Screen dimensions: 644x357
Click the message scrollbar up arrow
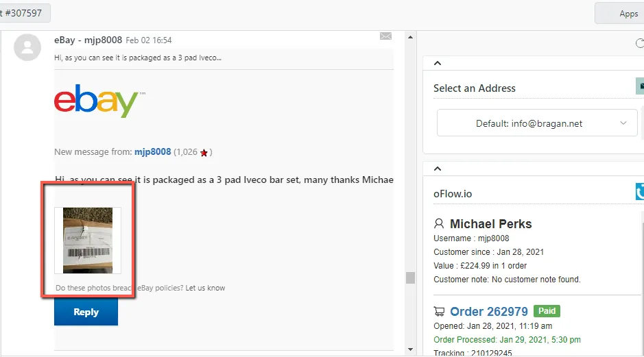(x=410, y=37)
